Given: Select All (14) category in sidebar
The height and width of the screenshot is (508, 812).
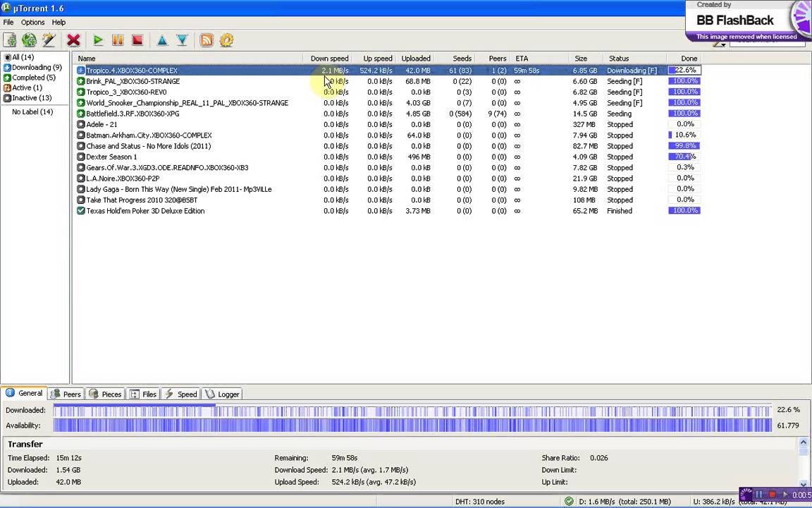Looking at the screenshot, I should click(x=19, y=57).
